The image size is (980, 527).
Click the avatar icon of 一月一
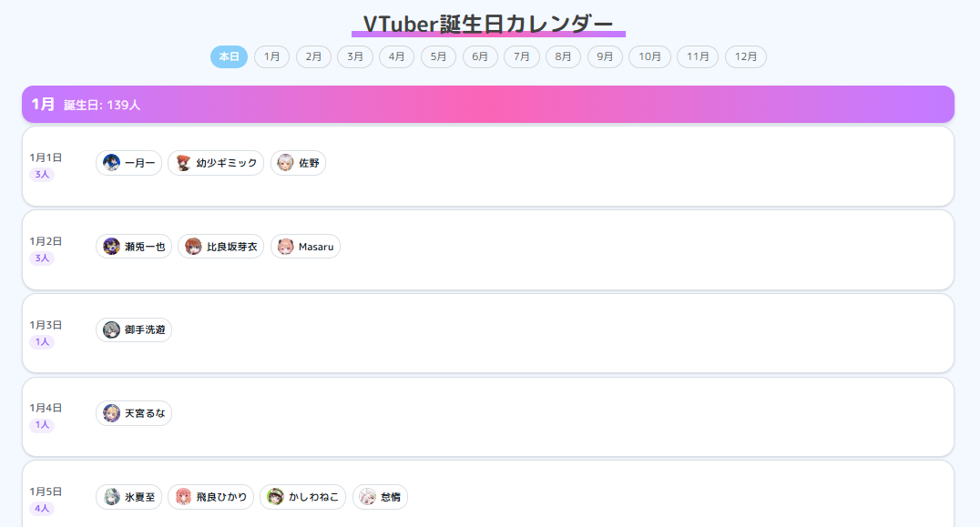[111, 163]
